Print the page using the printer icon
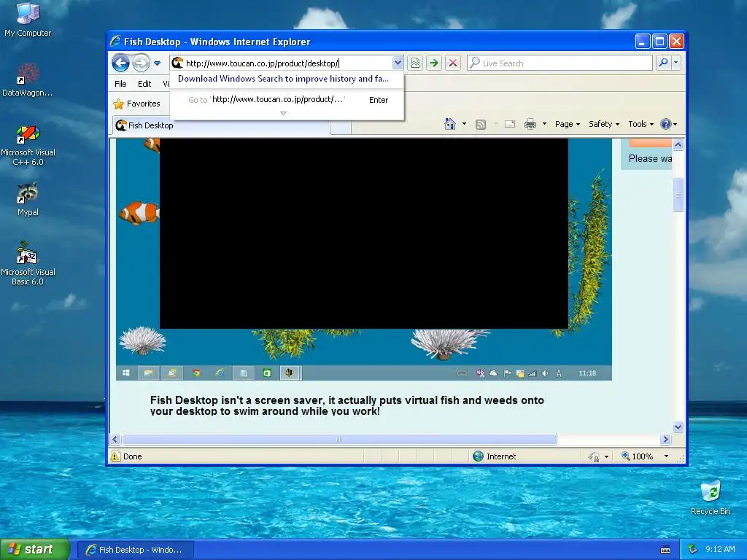747x560 pixels. click(x=530, y=125)
